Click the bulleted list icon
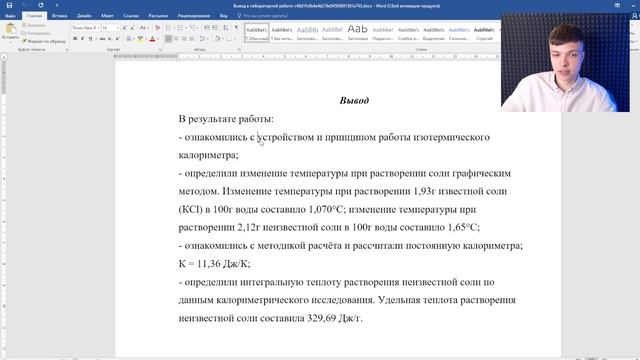 click(x=168, y=27)
